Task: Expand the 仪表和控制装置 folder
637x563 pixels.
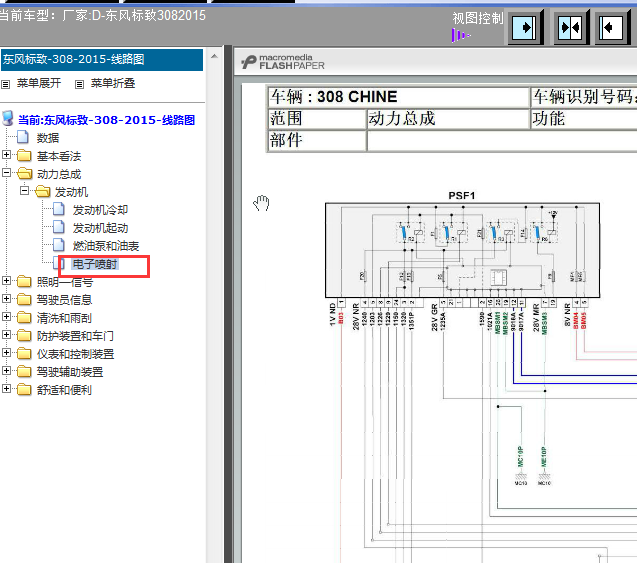Action: pos(6,352)
